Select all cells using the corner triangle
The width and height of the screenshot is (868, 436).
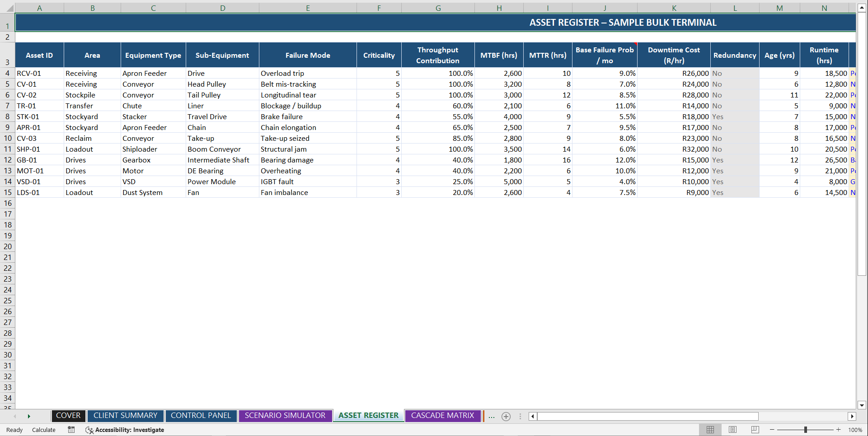click(11, 7)
